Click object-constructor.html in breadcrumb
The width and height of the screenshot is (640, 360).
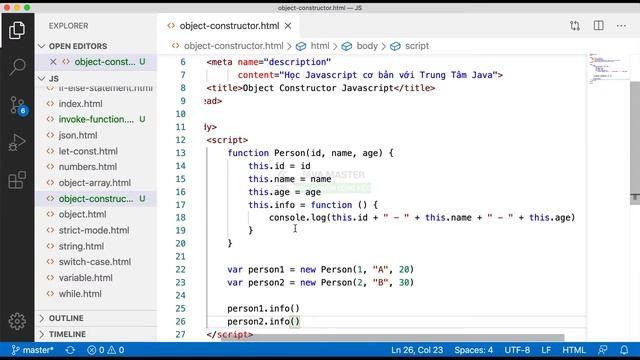(233, 46)
